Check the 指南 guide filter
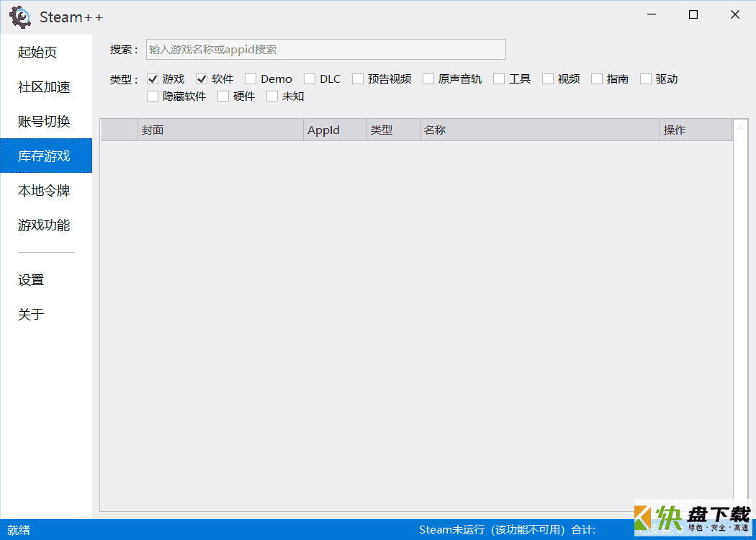The height and width of the screenshot is (540, 756). (597, 79)
